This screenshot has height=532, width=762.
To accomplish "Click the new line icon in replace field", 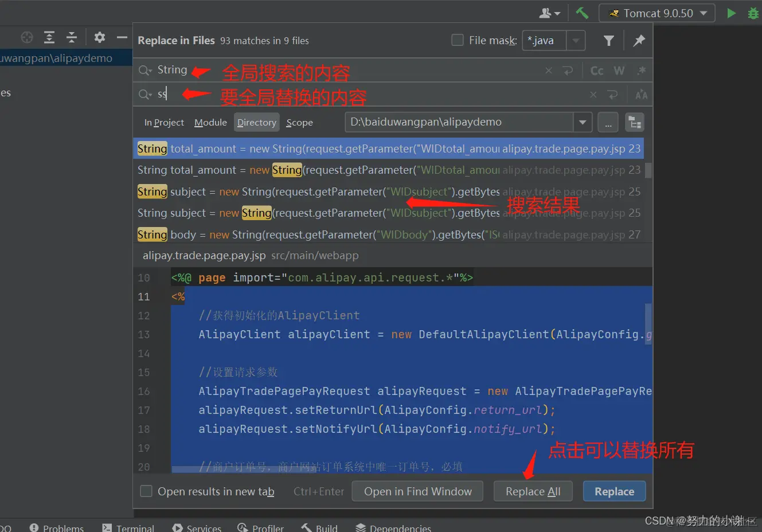I will point(612,95).
